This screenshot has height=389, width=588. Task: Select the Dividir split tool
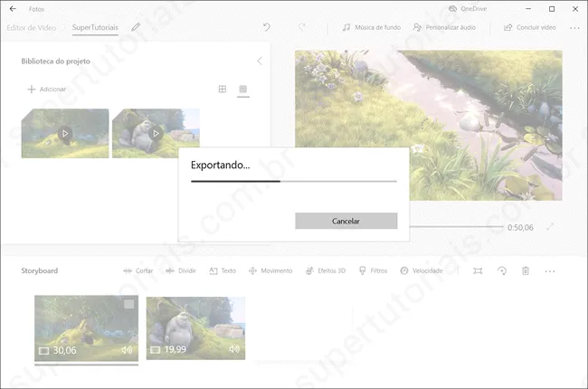point(181,270)
